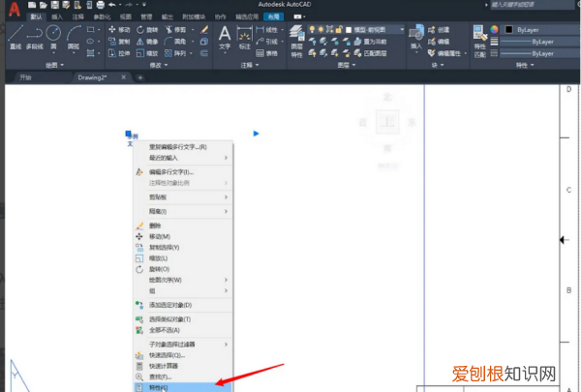The height and width of the screenshot is (392, 581).
Task: Click Deselect All (全部不选) in context menu
Action: 183,330
